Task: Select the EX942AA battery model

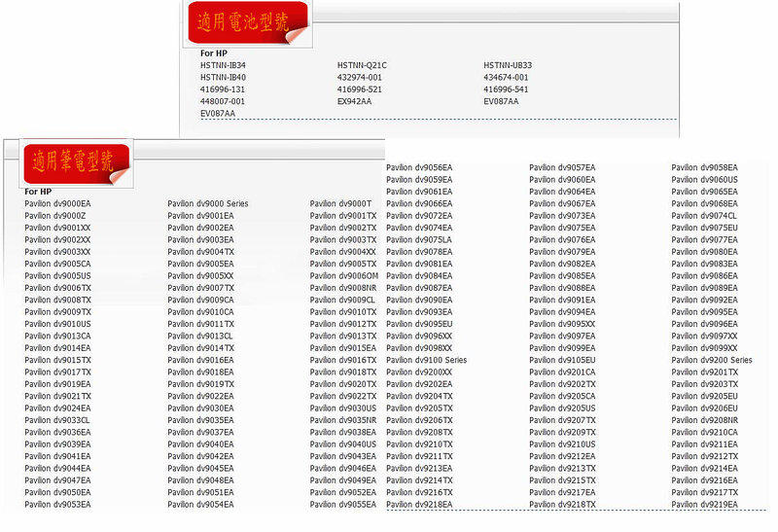Action: [354, 101]
